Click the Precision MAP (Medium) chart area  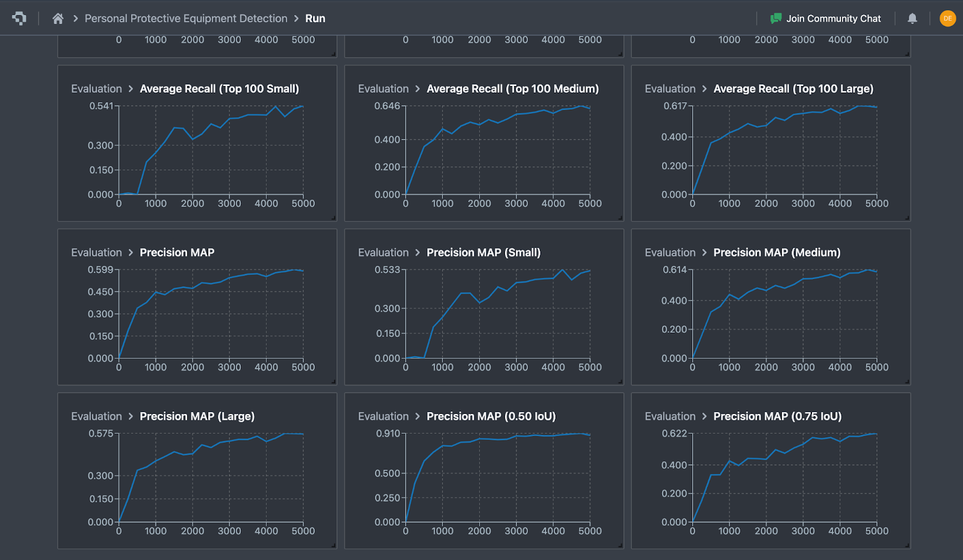tap(782, 313)
